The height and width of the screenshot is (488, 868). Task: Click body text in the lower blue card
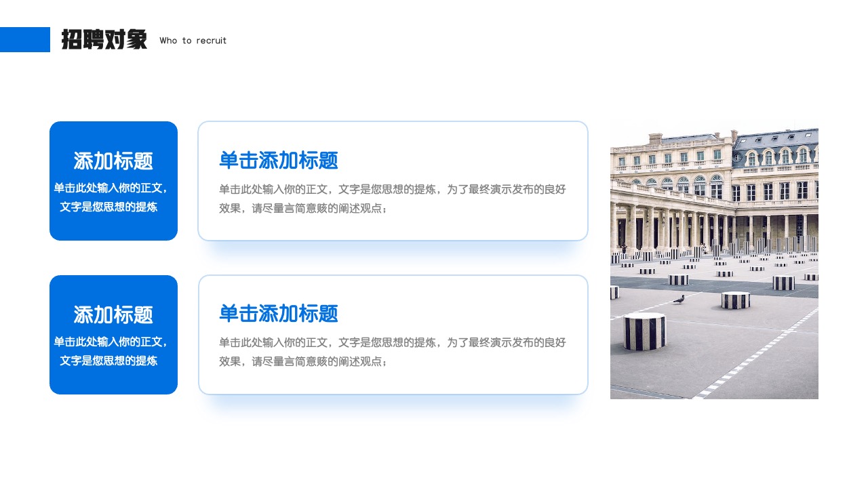112,351
